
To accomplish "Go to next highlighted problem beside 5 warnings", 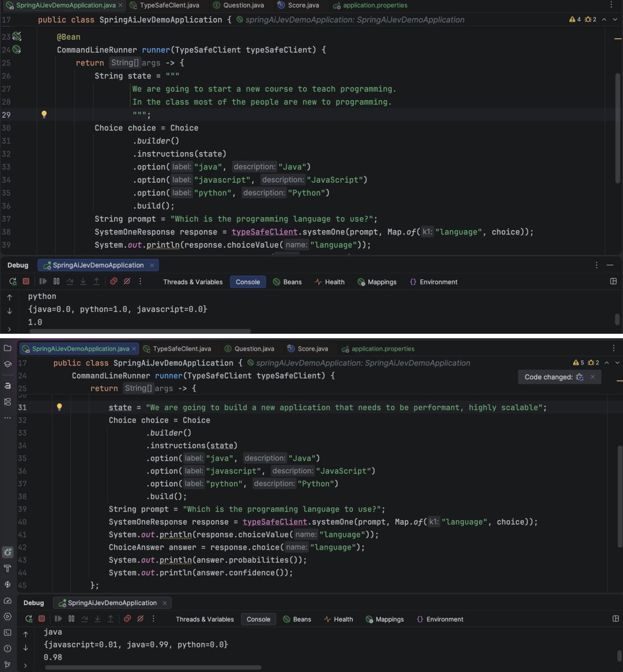I will point(616,363).
